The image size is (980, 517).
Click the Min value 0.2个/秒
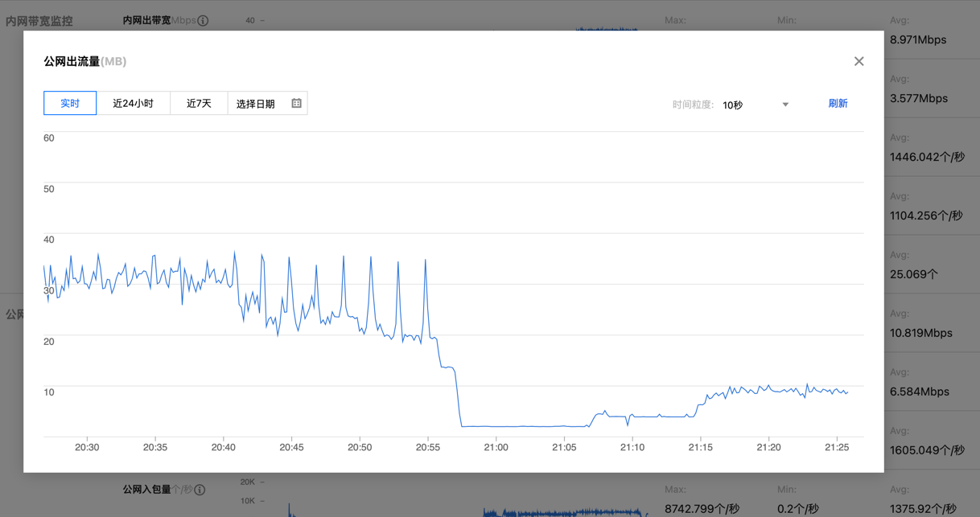pos(798,508)
